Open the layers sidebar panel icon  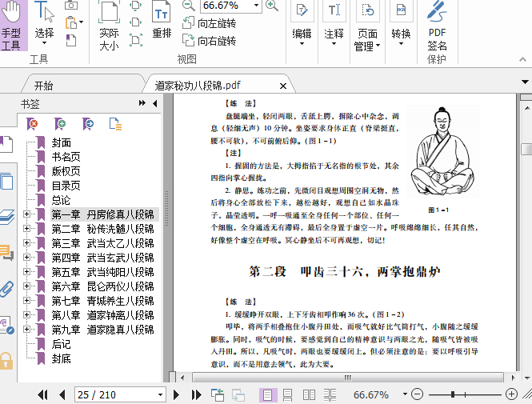6,217
